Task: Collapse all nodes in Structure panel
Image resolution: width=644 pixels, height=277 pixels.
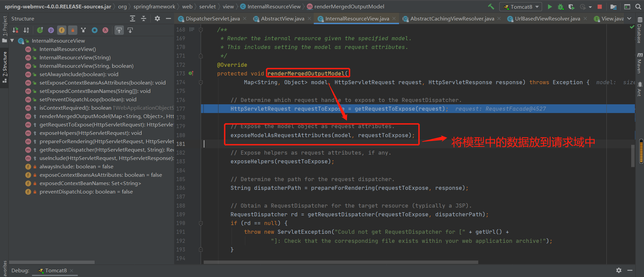Action: 144,18
